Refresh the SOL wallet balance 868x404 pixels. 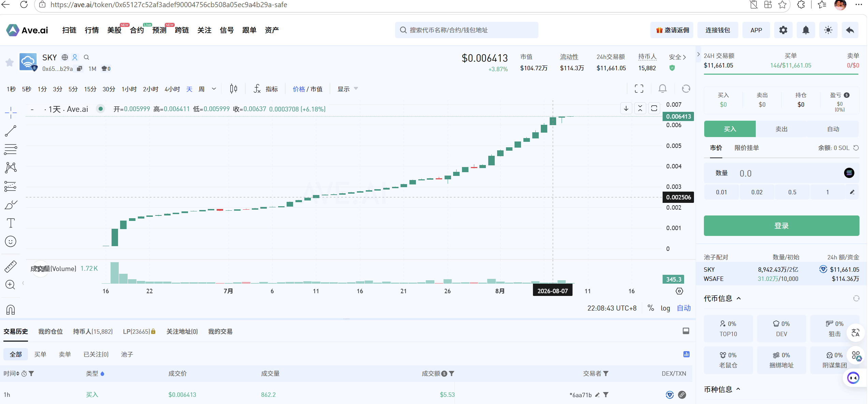pos(856,148)
